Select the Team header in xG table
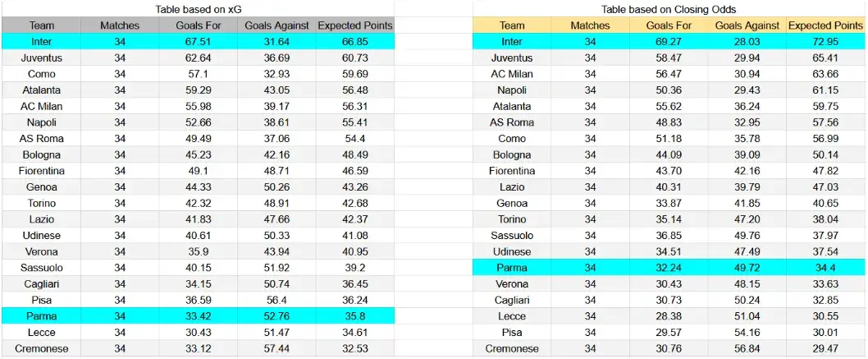 tap(42, 25)
